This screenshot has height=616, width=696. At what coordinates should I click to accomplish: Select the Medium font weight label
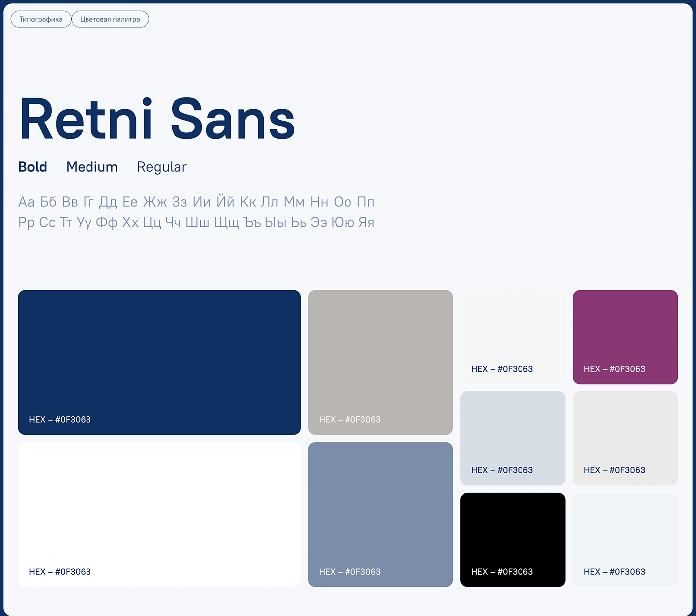92,167
